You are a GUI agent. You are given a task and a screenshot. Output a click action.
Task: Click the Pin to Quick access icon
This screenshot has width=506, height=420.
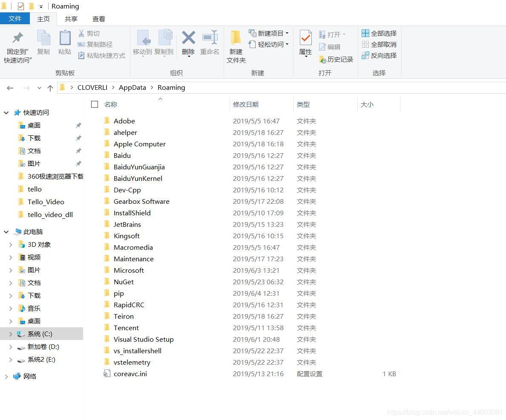point(18,38)
